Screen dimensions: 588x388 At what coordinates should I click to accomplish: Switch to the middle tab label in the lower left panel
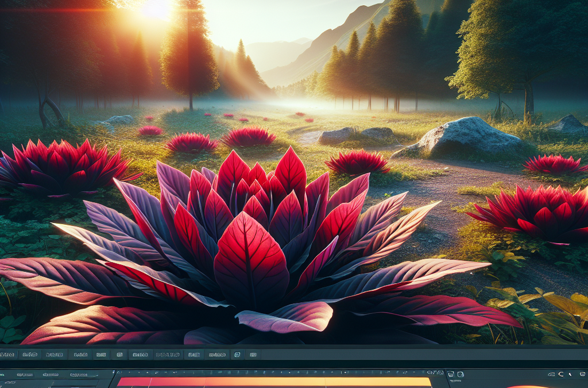[51, 374]
